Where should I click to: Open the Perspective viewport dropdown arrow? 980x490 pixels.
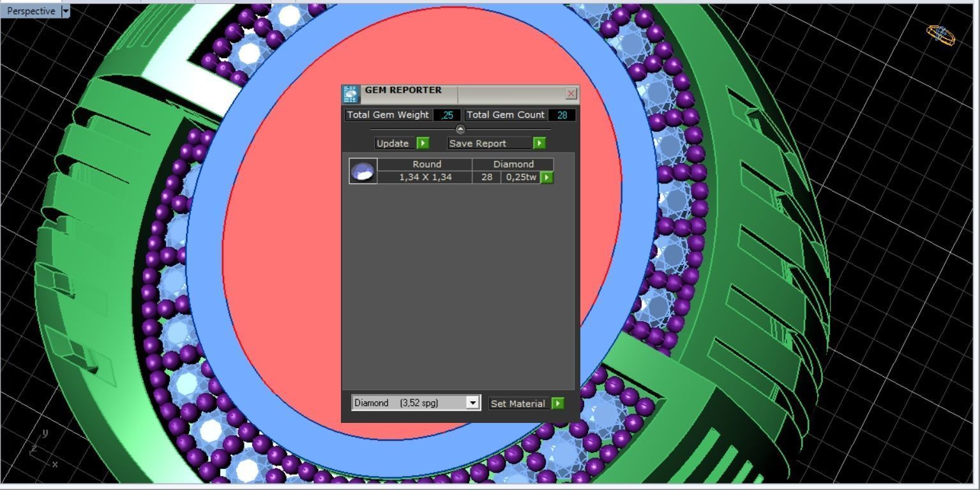pyautogui.click(x=65, y=11)
